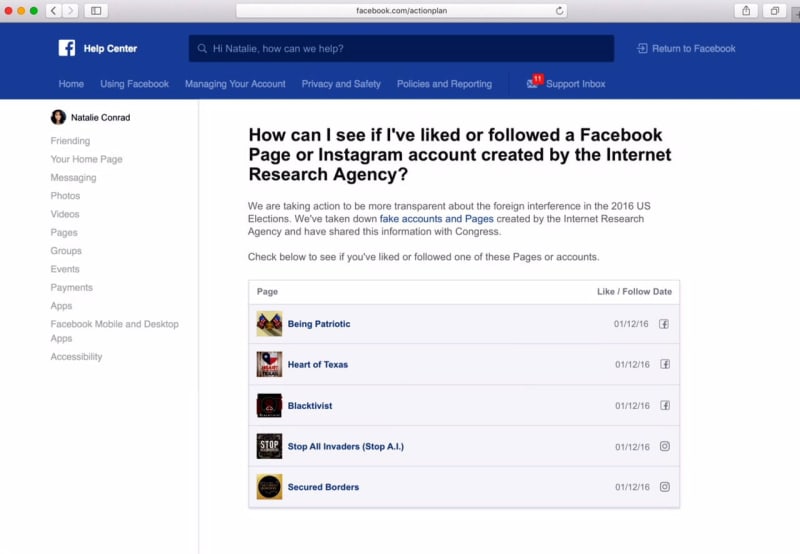Focus the 'Hi Natalie, how can we help?' search box
Image resolution: width=800 pixels, height=554 pixels.
401,48
